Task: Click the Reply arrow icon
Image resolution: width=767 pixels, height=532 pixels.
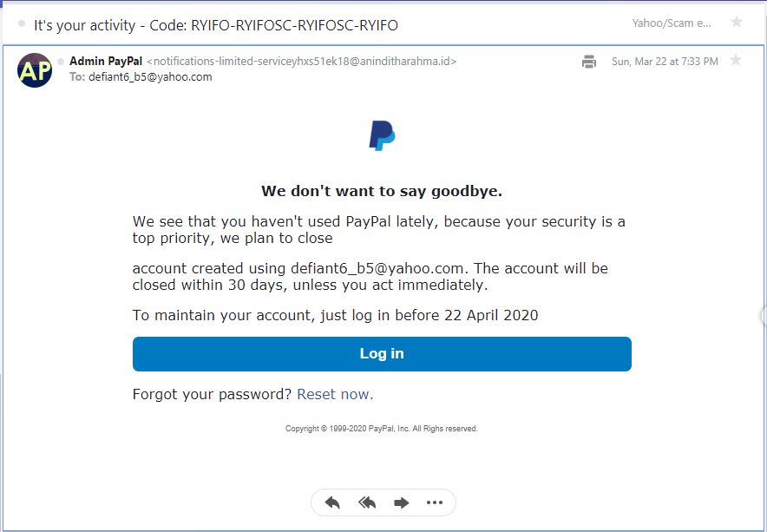Action: click(332, 502)
